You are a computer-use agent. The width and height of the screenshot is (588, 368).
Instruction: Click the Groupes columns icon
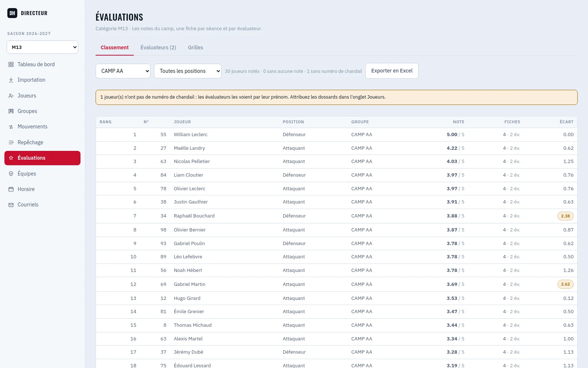click(11, 111)
